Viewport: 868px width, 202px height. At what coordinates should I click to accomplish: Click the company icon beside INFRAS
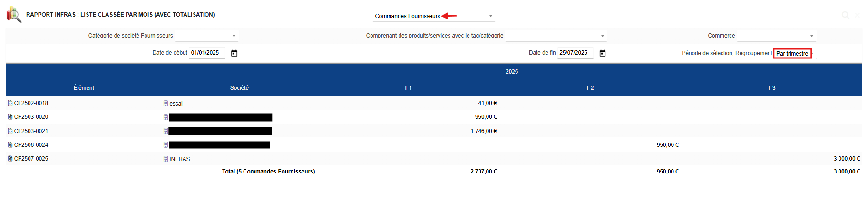(x=166, y=159)
